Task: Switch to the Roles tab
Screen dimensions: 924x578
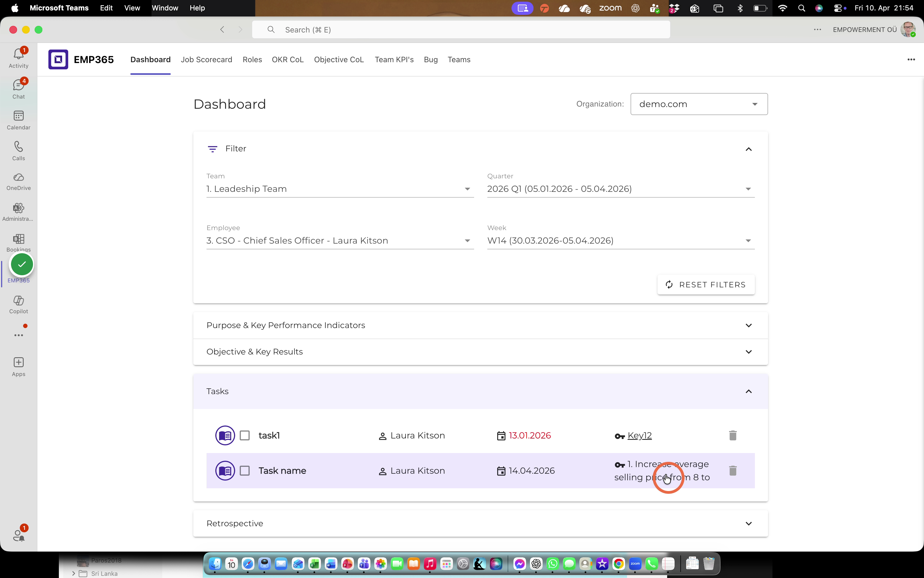Action: (252, 60)
